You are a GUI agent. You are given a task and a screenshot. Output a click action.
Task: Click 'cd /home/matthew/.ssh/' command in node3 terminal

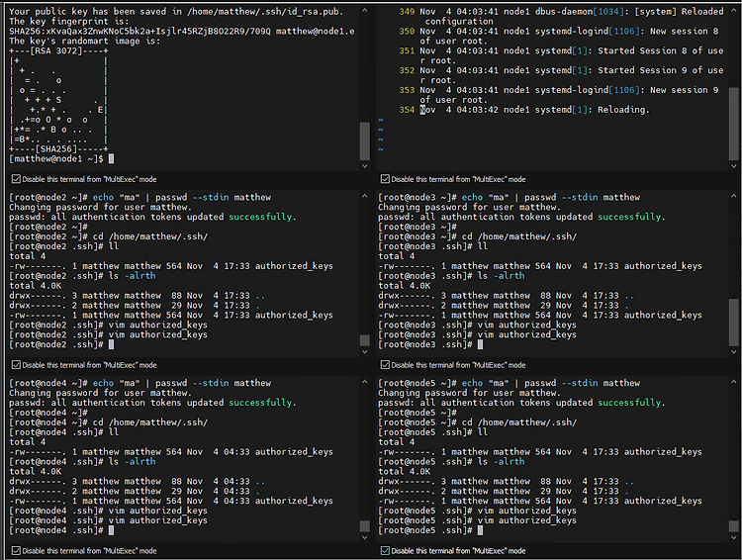(x=519, y=236)
